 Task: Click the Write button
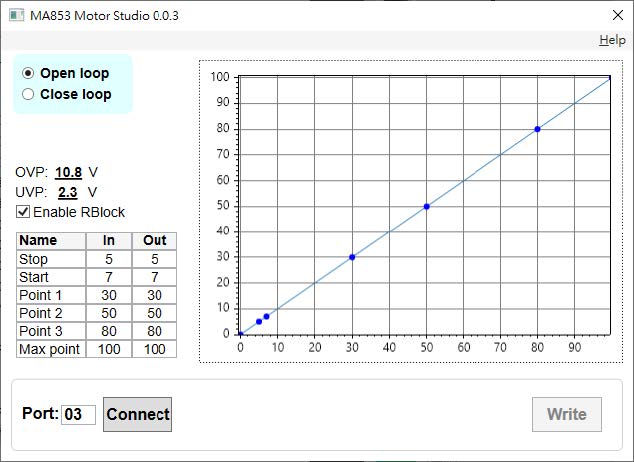566,414
